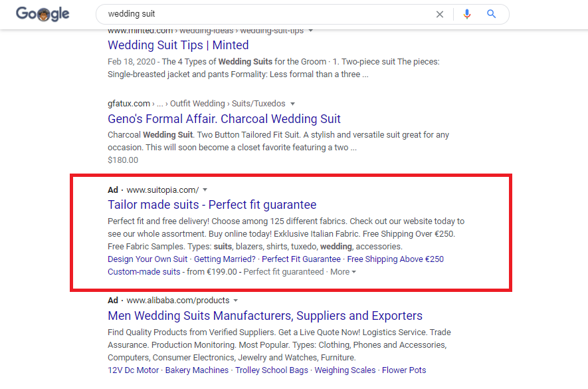Open the Perfect Fit Guarantee sitelink
Viewport: 588px width, 389px height.
pos(301,259)
